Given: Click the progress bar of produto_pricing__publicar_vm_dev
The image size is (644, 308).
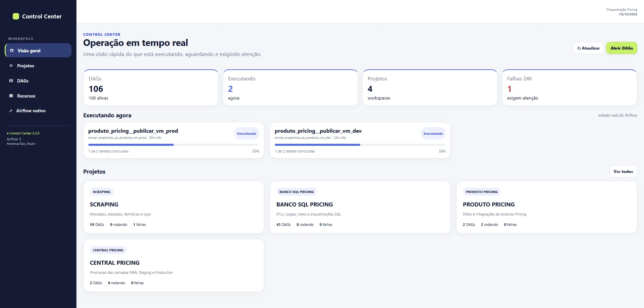Looking at the screenshot, I should point(360,145).
